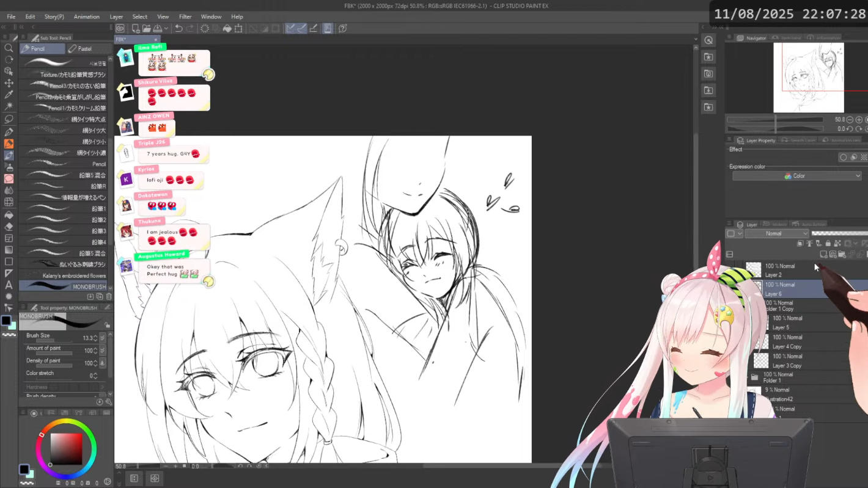Click the zoom in button in Navigator
Viewport: 868px width, 488px height.
(859, 120)
